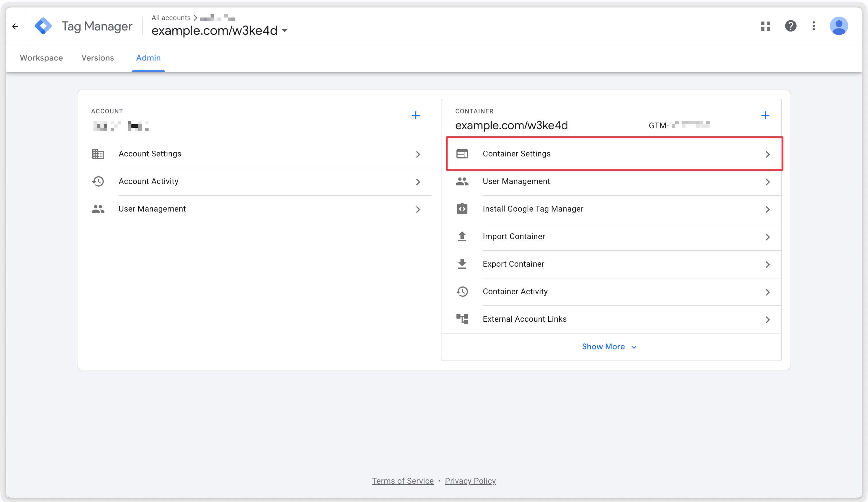Click the Tag Manager logo icon

click(43, 26)
